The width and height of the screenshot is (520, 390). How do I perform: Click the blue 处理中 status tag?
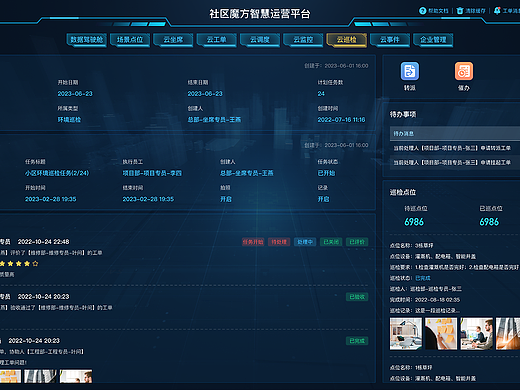pyautogui.click(x=305, y=242)
